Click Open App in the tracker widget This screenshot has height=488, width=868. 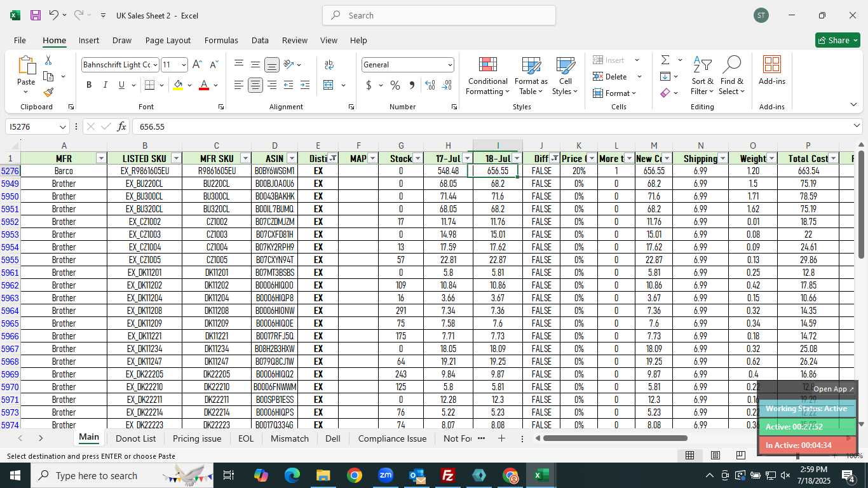click(833, 389)
